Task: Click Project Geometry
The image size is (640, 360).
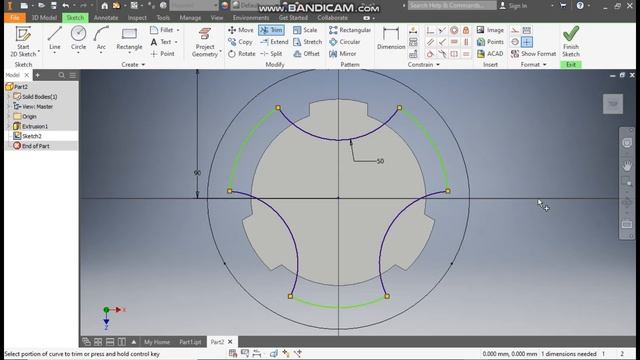Action: pos(205,42)
